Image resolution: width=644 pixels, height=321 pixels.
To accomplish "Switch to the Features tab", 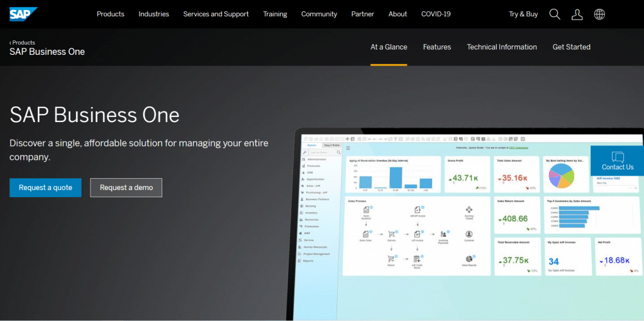I will coord(437,47).
